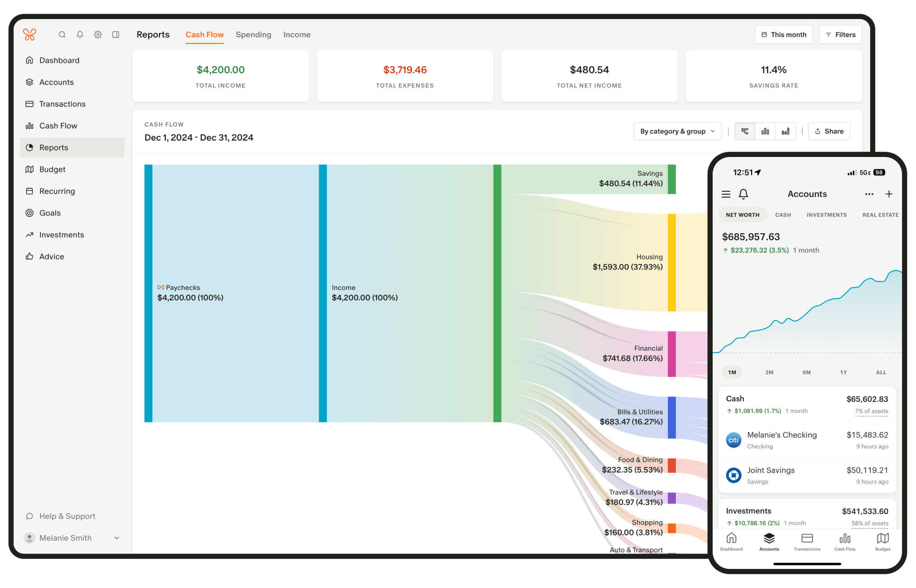Open This month date range selector
The width and height of the screenshot is (916, 588).
click(783, 34)
